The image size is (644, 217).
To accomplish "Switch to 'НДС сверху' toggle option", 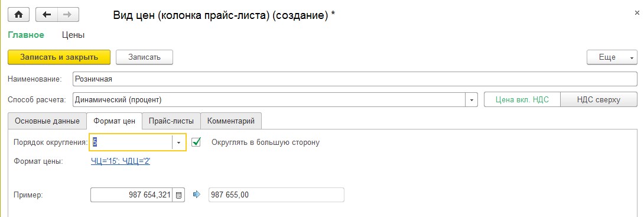I will click(x=599, y=99).
